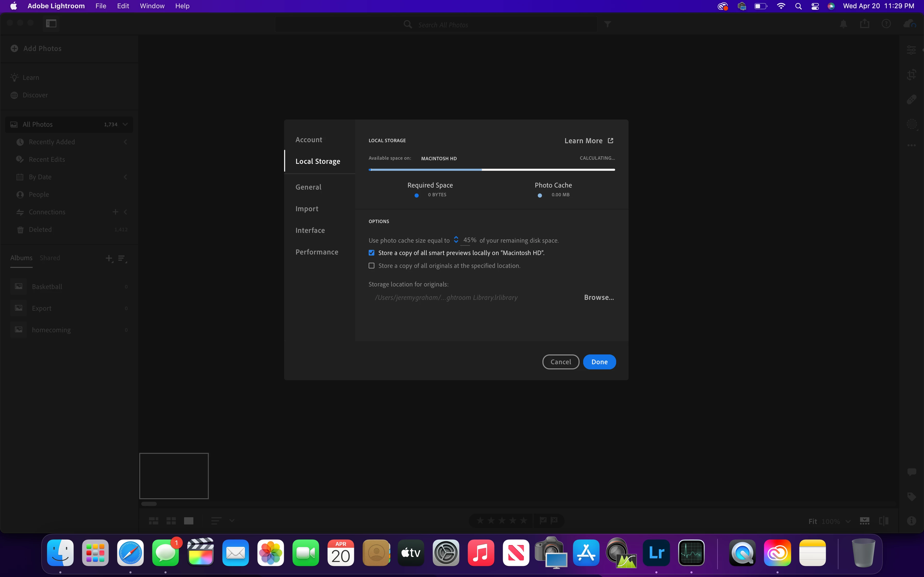Open the crop and rotate tool icon
The image size is (924, 577).
911,74
